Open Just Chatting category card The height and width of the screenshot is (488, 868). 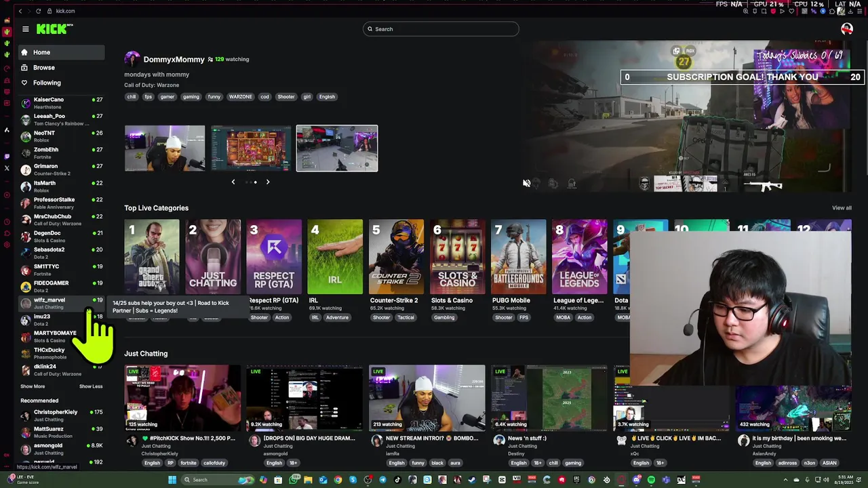coord(213,256)
